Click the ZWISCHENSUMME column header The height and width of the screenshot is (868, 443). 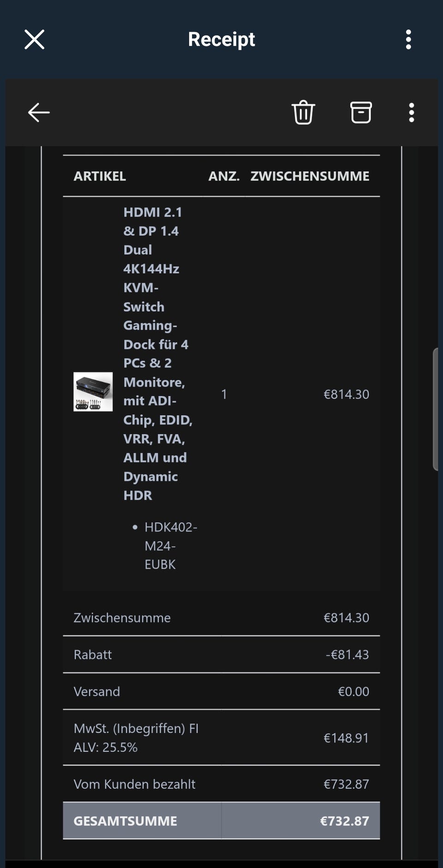tap(310, 176)
